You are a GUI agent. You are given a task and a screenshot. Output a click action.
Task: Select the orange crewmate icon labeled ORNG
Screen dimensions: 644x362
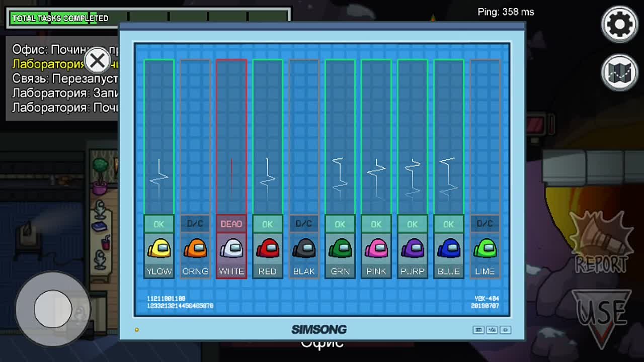click(x=195, y=248)
